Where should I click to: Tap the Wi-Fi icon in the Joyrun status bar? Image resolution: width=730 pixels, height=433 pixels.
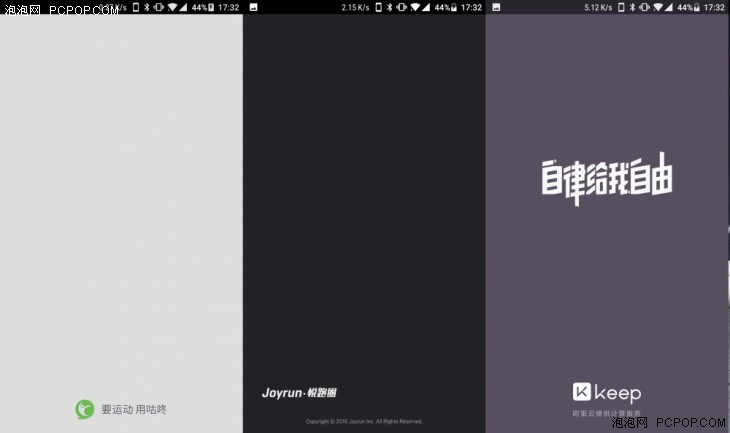(415, 7)
